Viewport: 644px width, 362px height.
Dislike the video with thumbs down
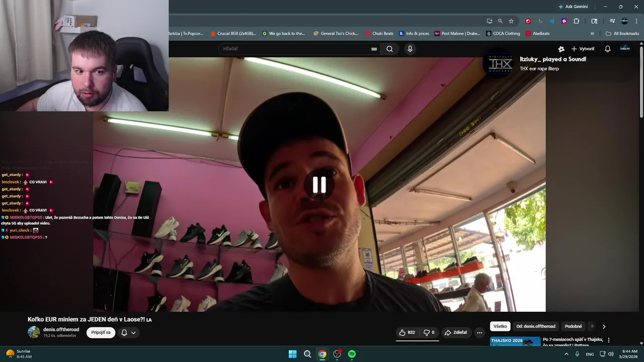point(429,332)
